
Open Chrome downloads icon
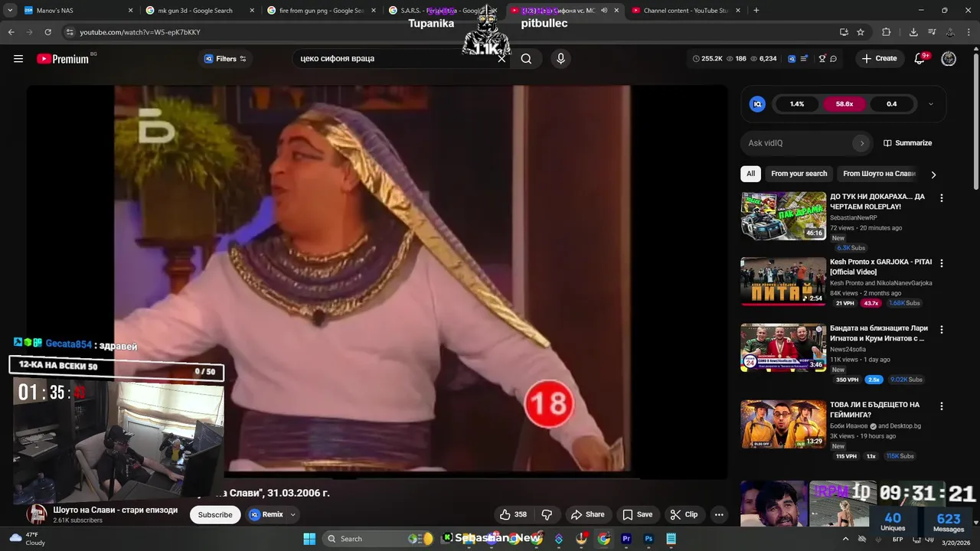click(x=913, y=32)
